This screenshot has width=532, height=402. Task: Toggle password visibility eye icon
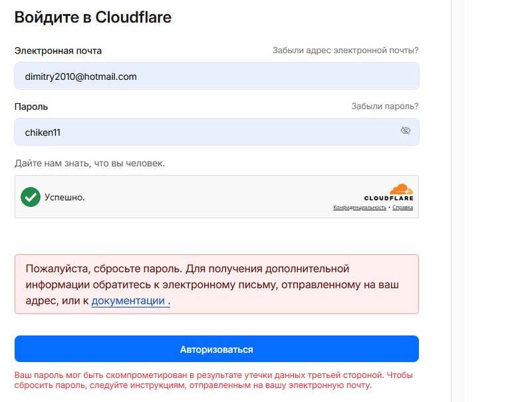coord(406,131)
